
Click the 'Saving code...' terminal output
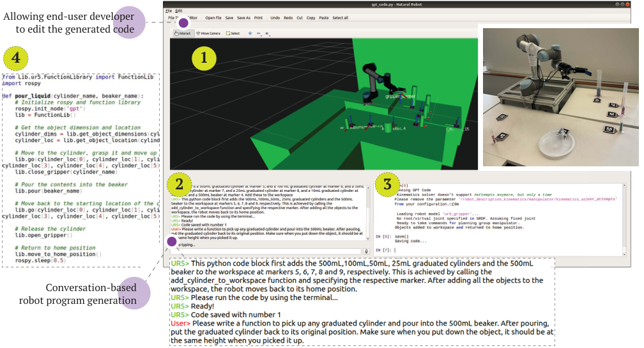[x=410, y=241]
